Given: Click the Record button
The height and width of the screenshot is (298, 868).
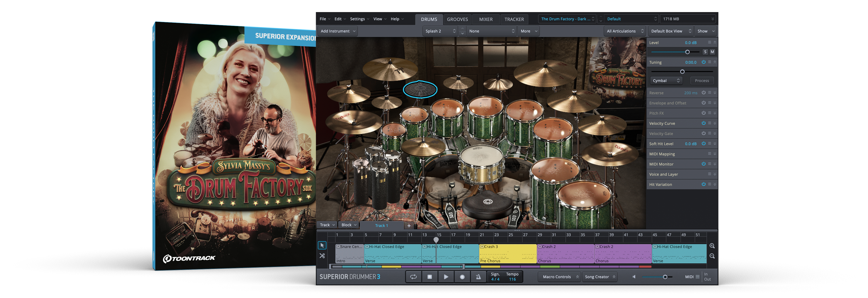Looking at the screenshot, I should coord(462,277).
